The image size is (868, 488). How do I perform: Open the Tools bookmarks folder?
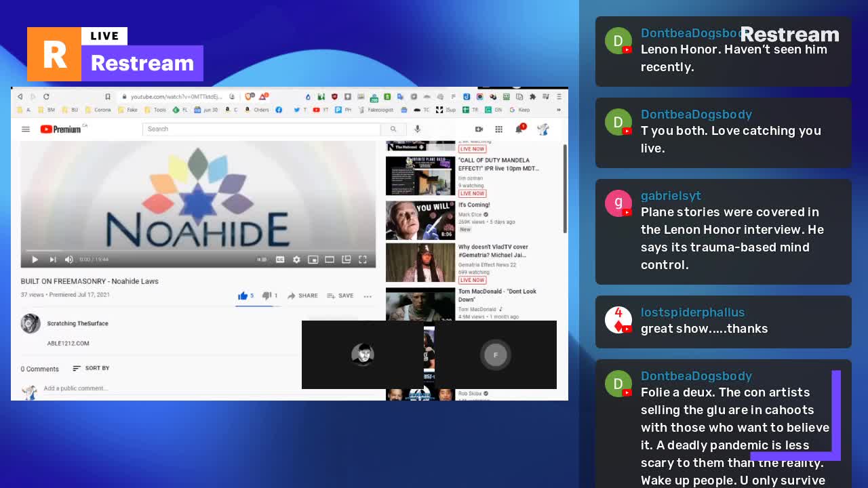[155, 110]
